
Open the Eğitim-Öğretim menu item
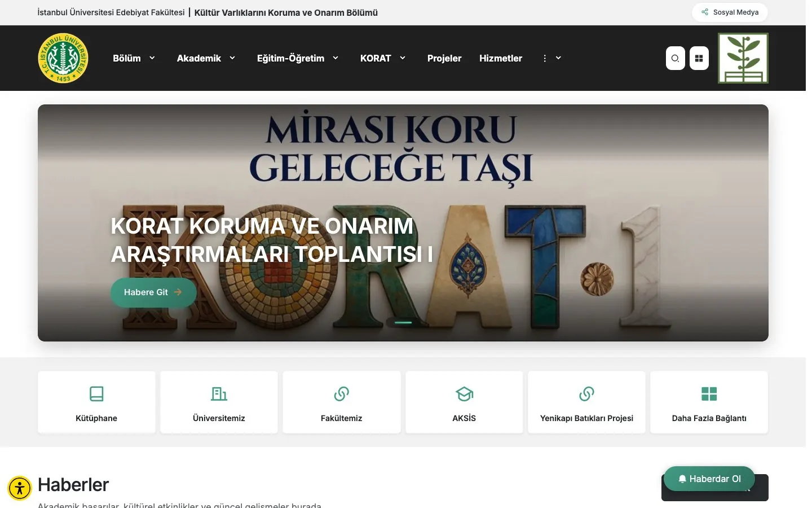point(290,58)
